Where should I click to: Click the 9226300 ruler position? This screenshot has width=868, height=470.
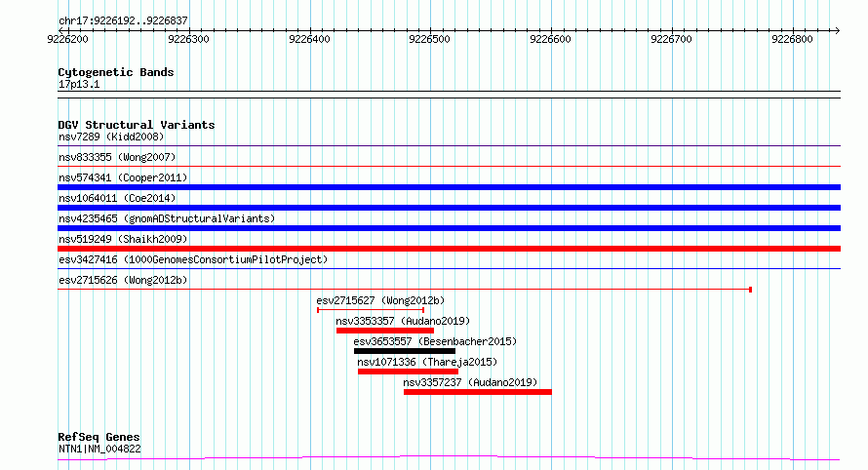[189, 39]
